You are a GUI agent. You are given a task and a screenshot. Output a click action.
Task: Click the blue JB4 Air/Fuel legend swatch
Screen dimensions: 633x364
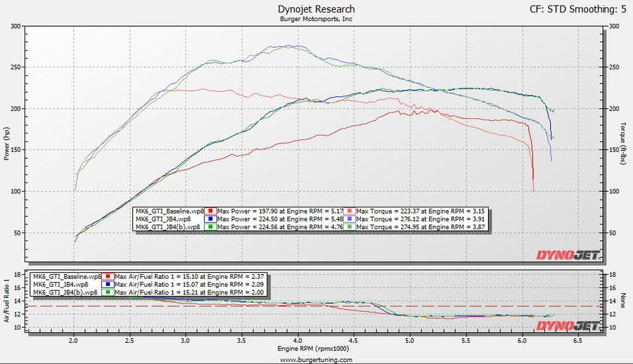(x=108, y=285)
